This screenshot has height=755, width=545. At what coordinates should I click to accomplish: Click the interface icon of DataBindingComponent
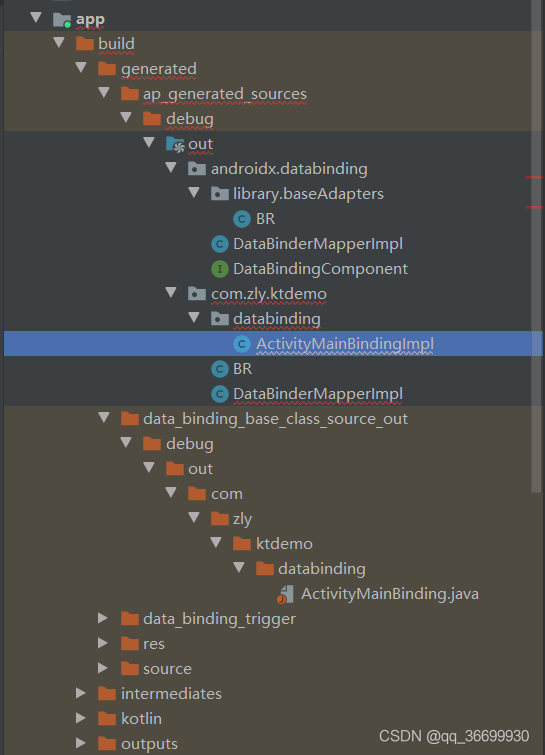pyautogui.click(x=220, y=269)
